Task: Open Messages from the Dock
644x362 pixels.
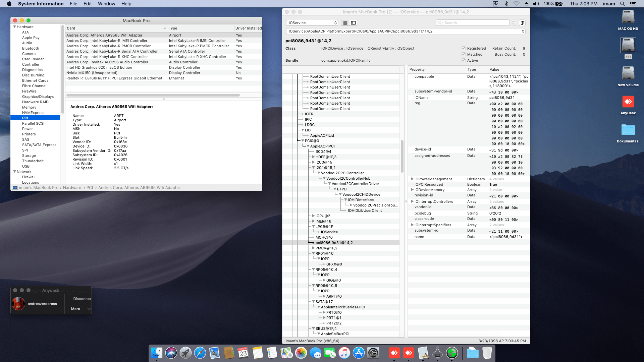Action: [315, 353]
